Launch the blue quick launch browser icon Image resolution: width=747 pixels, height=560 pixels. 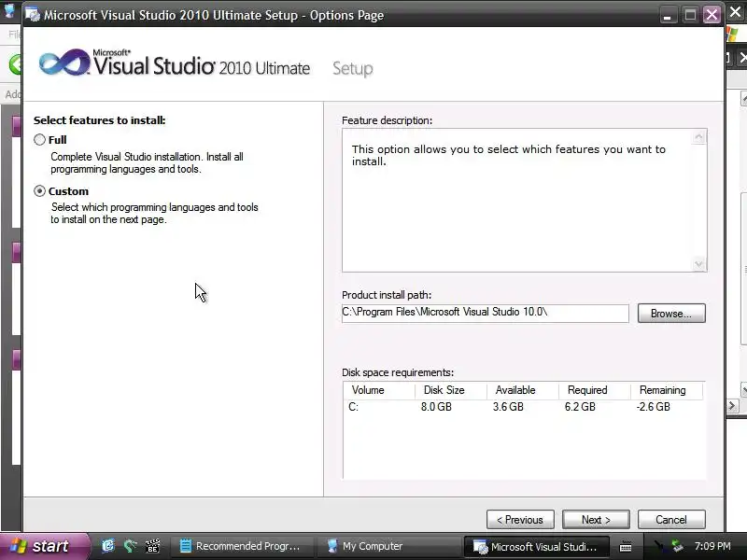(108, 546)
